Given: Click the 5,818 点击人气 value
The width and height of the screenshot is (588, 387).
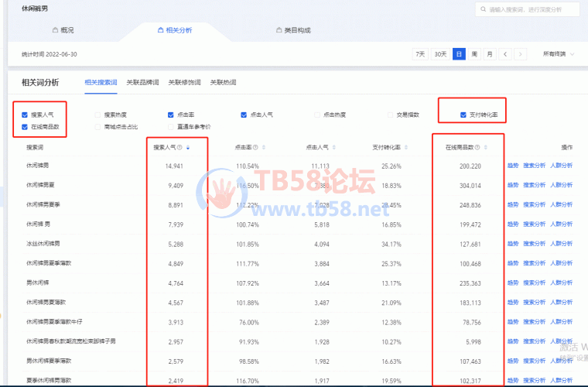Looking at the screenshot, I should [322, 224].
